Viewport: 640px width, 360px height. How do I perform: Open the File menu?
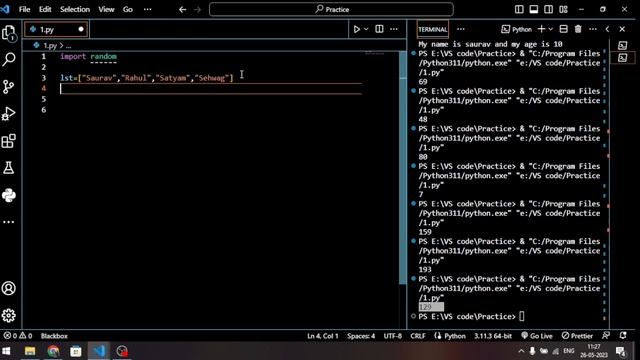click(x=24, y=9)
